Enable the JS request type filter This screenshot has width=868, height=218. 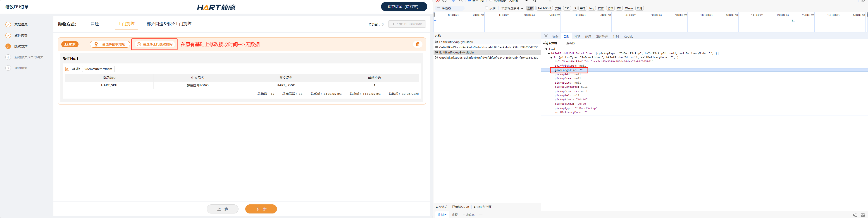point(575,8)
